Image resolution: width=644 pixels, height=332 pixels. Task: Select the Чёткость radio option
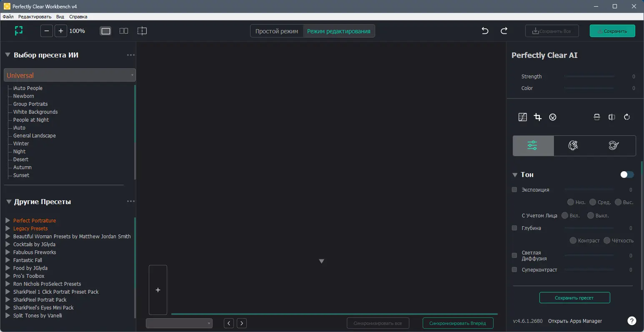click(x=607, y=240)
